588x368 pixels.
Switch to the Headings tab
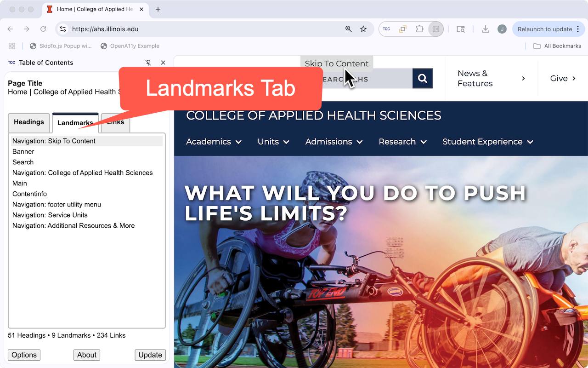coord(29,122)
